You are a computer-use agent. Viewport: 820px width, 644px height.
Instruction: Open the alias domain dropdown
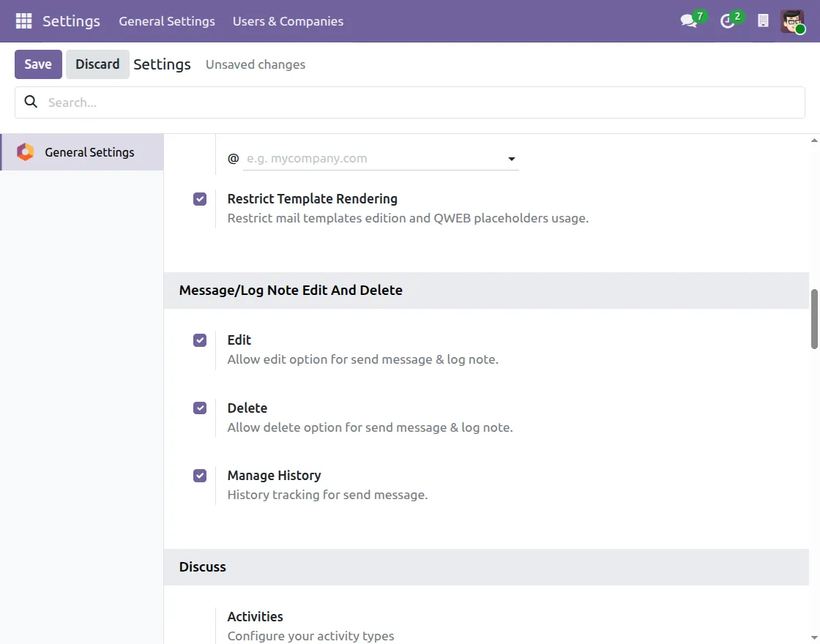(x=511, y=158)
